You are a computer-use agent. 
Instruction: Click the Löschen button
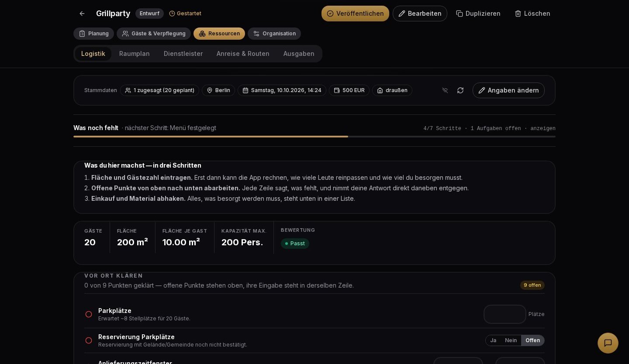click(532, 14)
